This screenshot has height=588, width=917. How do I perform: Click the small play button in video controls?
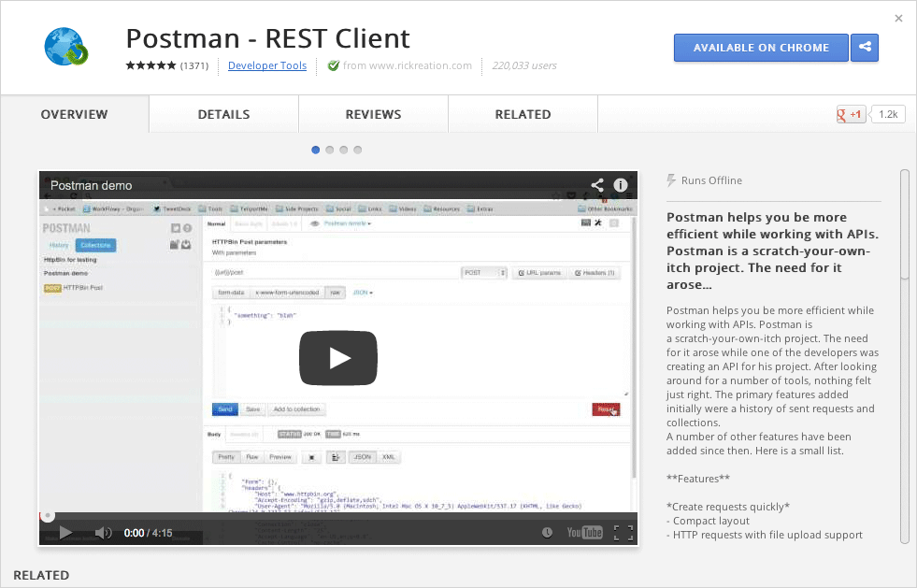[x=65, y=533]
